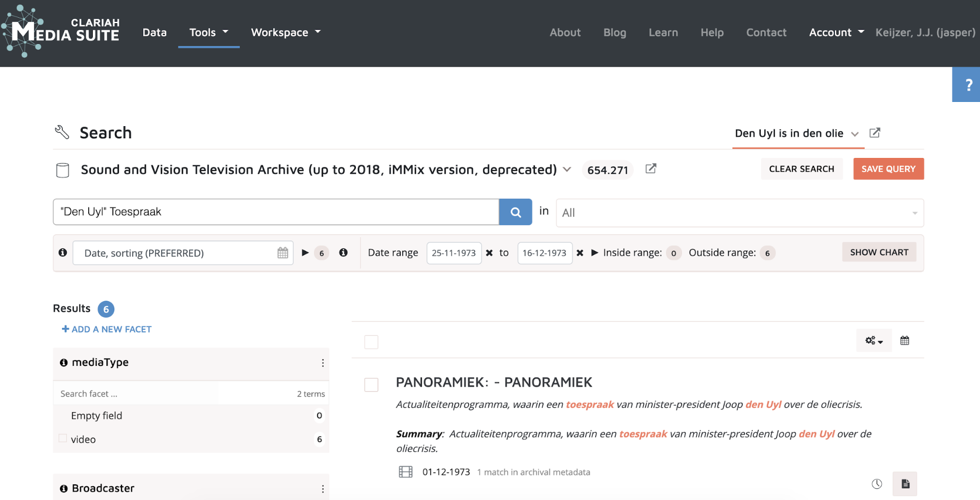This screenshot has height=500, width=980.
Task: Click the search query text field
Action: [x=276, y=212]
